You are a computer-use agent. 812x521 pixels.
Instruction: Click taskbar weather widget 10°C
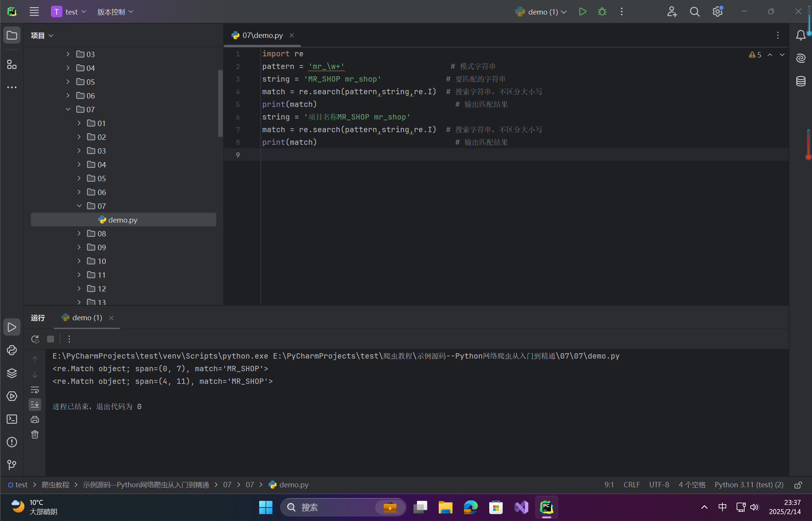click(x=34, y=507)
